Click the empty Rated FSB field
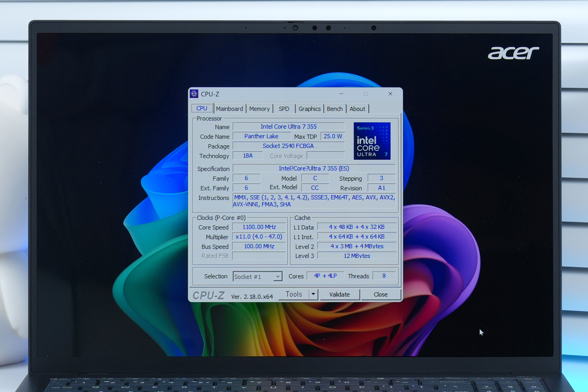Image resolution: width=588 pixels, height=392 pixels. click(x=259, y=256)
